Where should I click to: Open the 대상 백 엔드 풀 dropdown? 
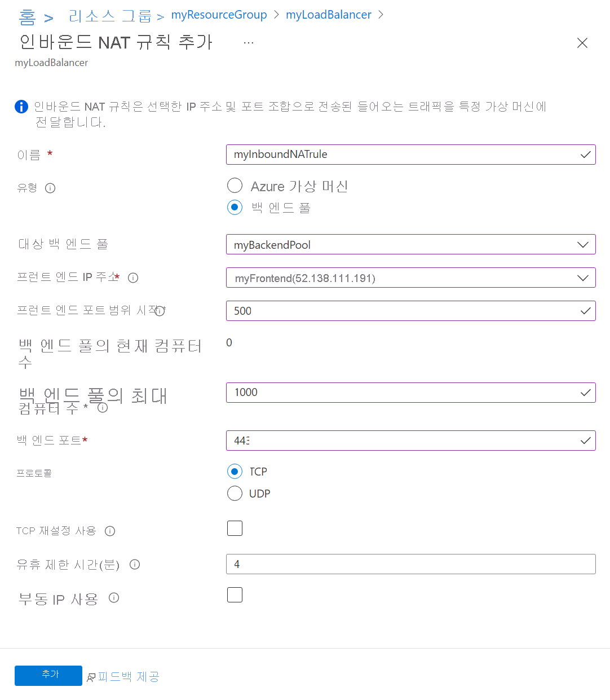click(x=583, y=244)
